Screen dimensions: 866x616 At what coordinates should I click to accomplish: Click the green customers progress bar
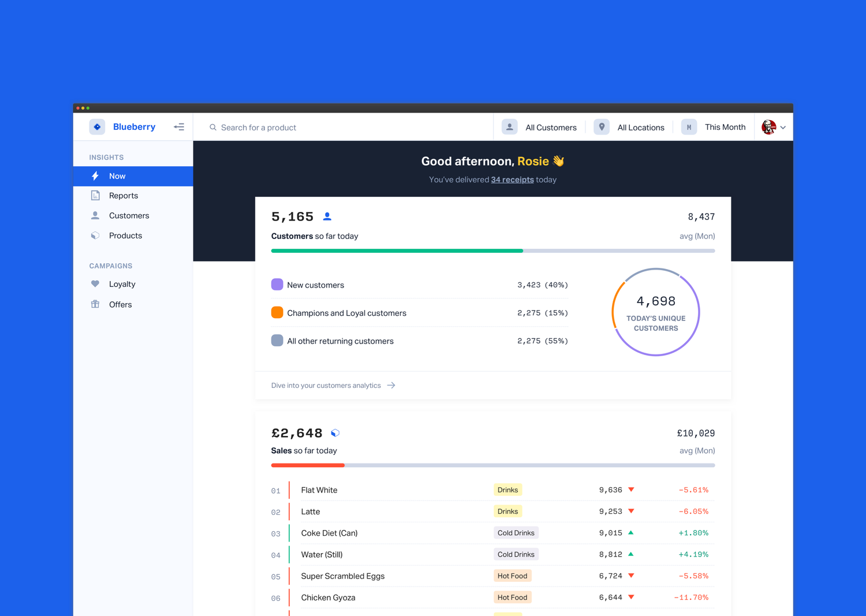tap(397, 251)
